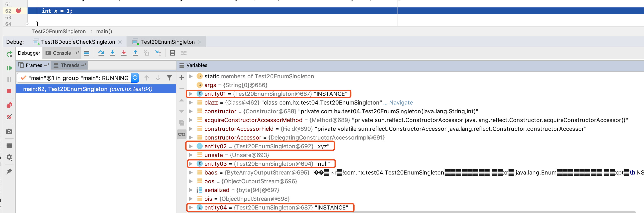Select previous frame up arrow
This screenshot has width=644, height=213.
coord(147,78)
